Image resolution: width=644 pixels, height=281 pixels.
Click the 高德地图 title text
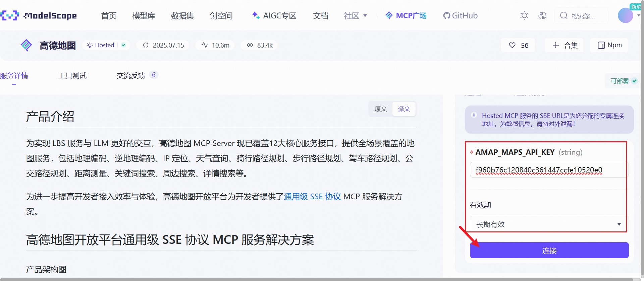point(58,46)
